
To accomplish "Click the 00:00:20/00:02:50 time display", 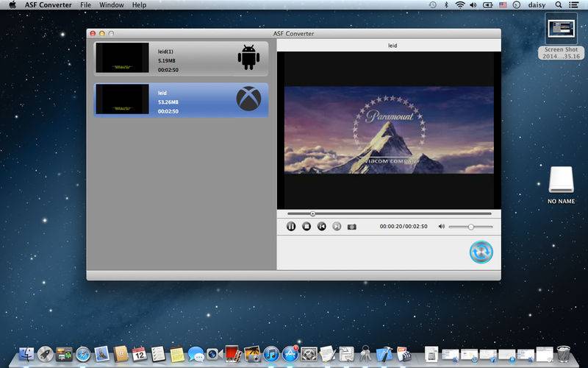I will tap(404, 227).
